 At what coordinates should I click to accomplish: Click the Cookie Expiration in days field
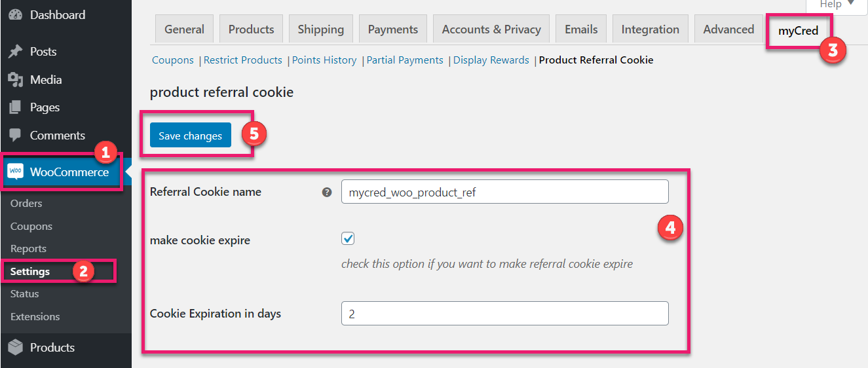505,314
